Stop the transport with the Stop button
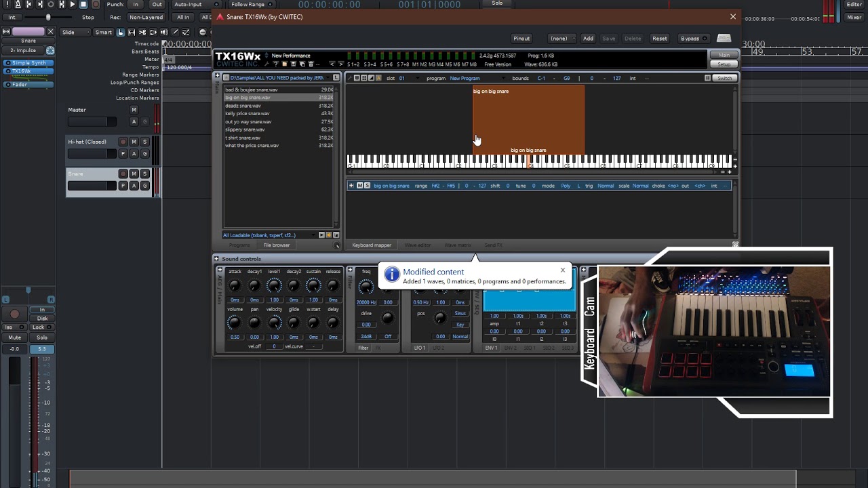 pos(83,4)
